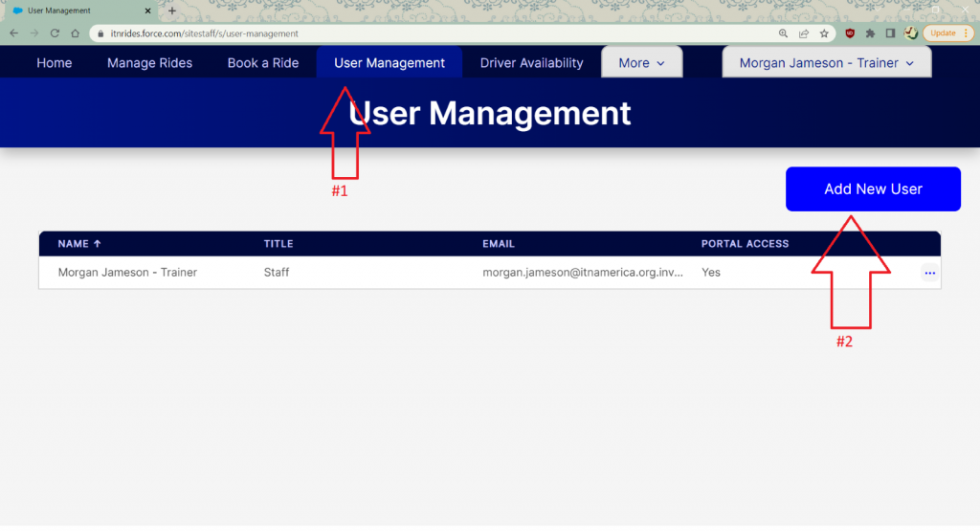980x531 pixels.
Task: Click the Chrome Update button
Action: point(943,33)
